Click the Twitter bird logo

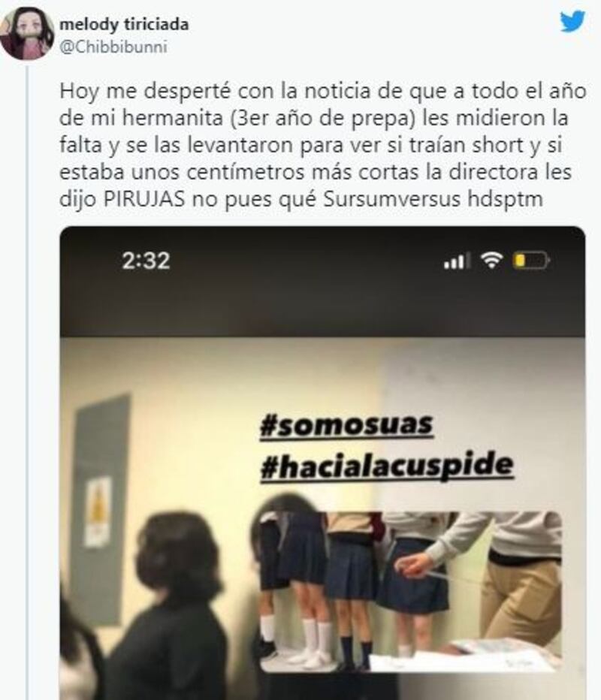click(572, 22)
